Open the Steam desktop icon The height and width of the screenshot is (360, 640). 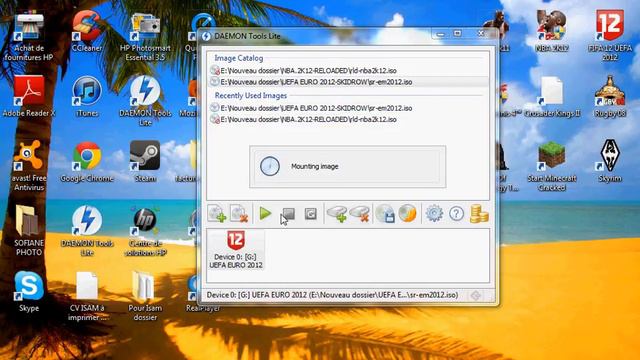pyautogui.click(x=145, y=162)
